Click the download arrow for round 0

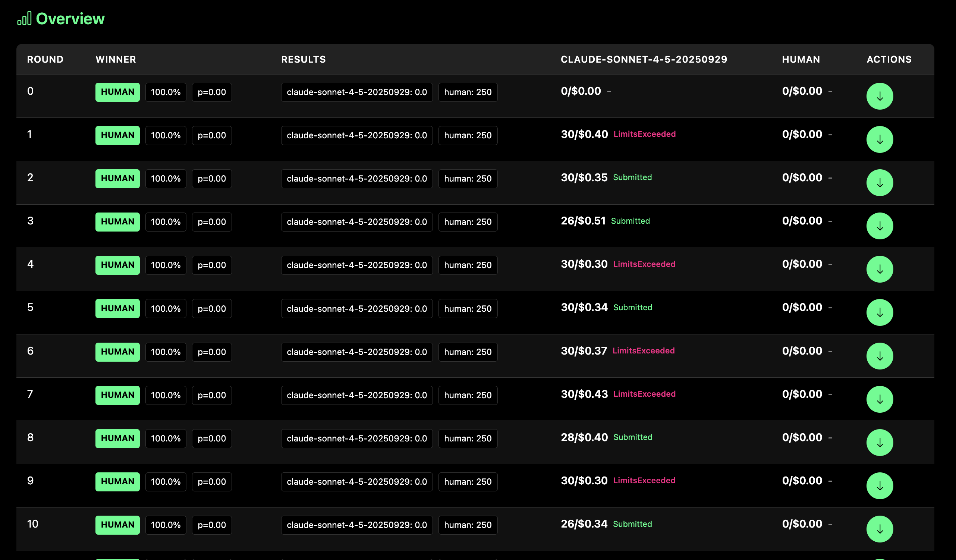click(879, 96)
